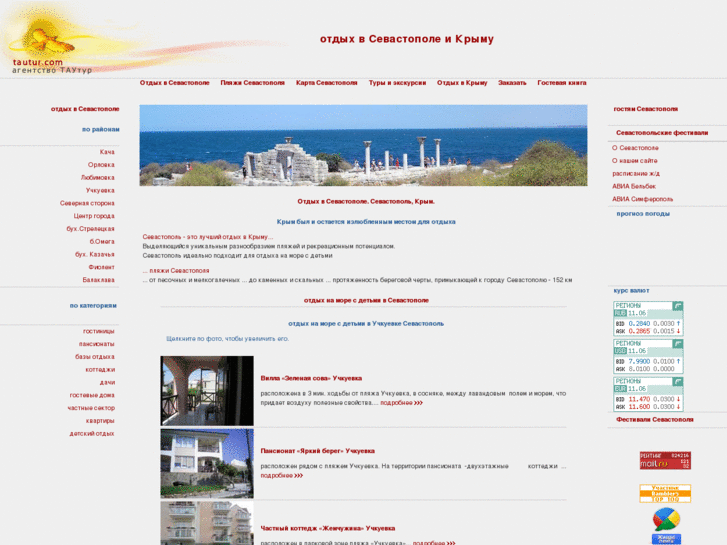Select the Любимовка district link
727x545 pixels.
click(x=97, y=177)
